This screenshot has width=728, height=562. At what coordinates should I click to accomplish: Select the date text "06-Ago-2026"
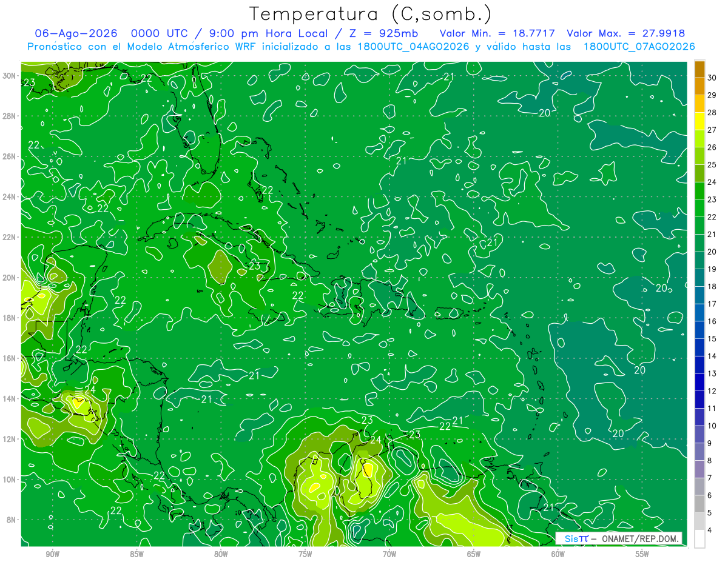pos(75,34)
